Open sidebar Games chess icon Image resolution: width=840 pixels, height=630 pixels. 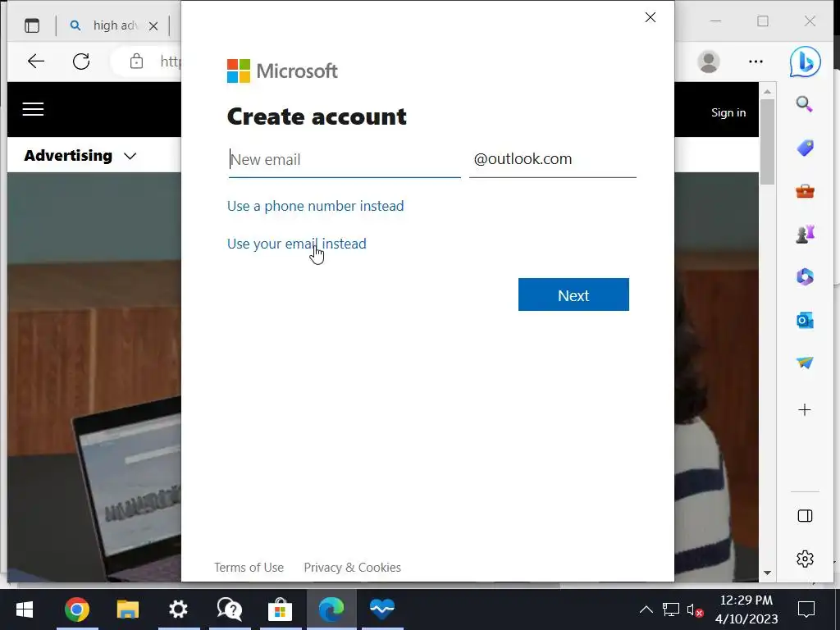(x=805, y=234)
